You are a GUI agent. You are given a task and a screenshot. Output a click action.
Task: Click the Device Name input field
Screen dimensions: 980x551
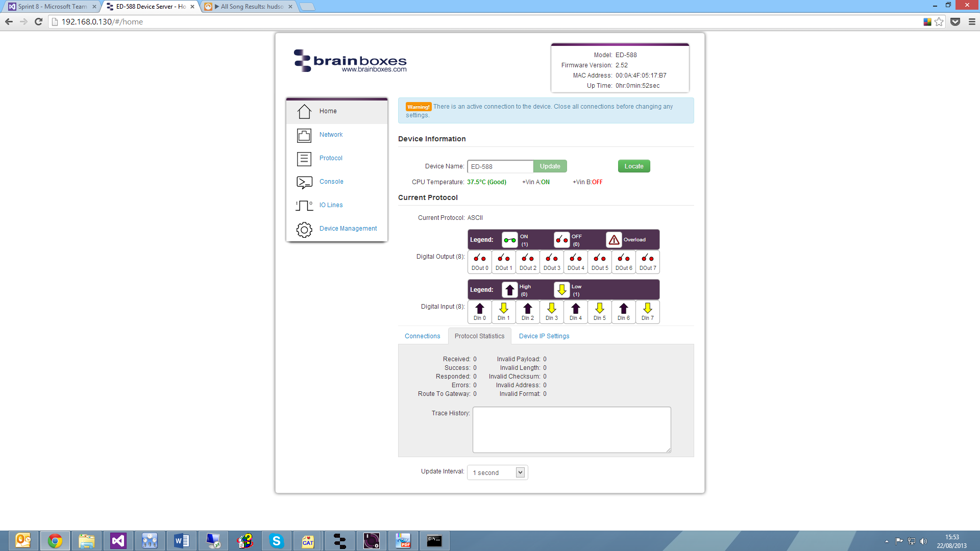(x=500, y=167)
